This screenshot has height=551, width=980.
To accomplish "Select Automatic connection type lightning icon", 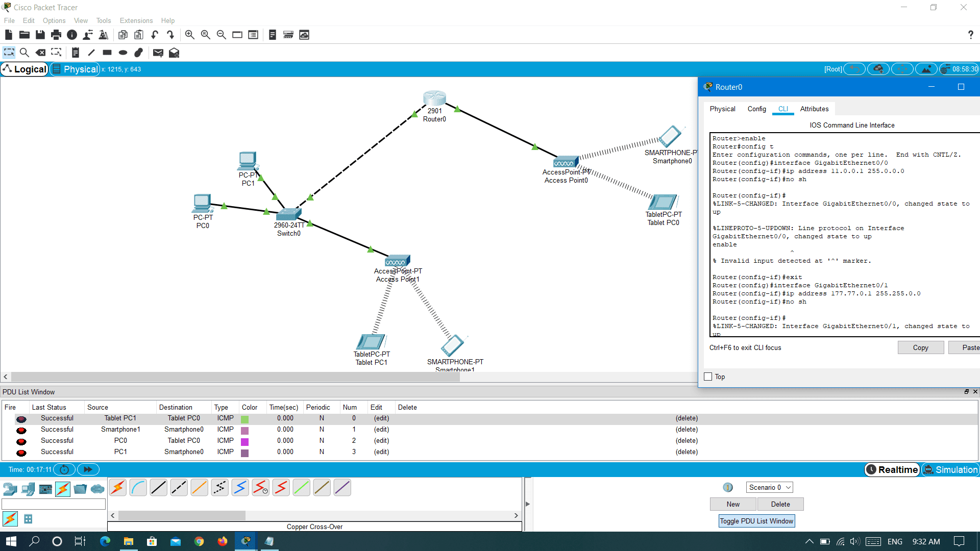I will (118, 488).
